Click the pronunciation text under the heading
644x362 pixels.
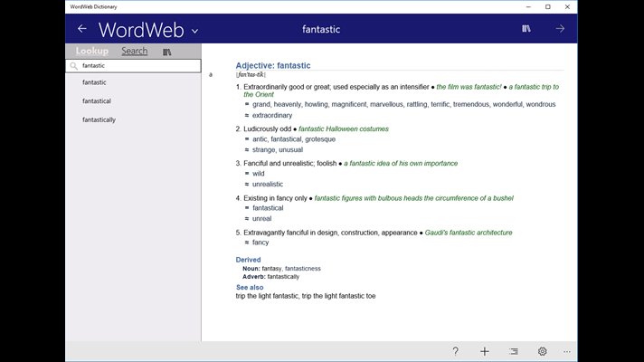[251, 75]
